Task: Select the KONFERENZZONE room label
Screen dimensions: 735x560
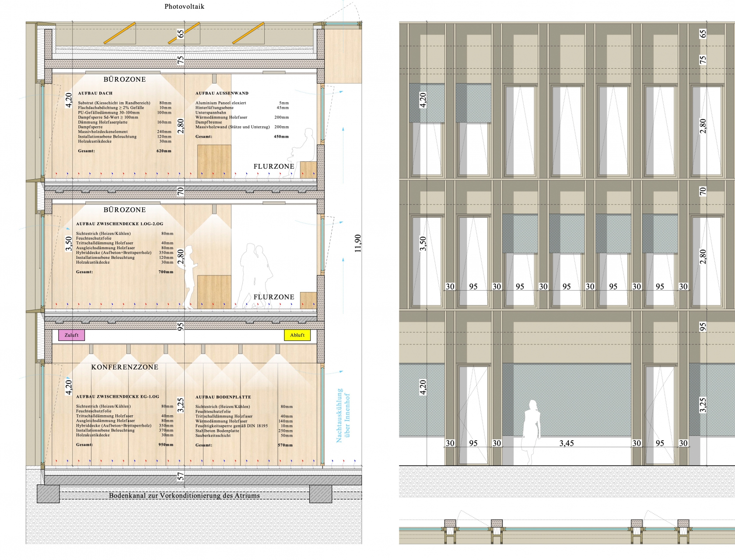Action: coord(125,367)
